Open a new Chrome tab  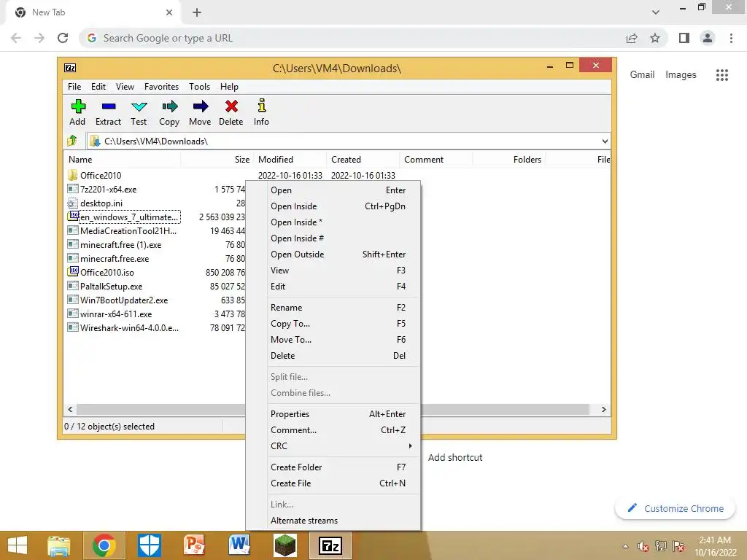tap(197, 13)
